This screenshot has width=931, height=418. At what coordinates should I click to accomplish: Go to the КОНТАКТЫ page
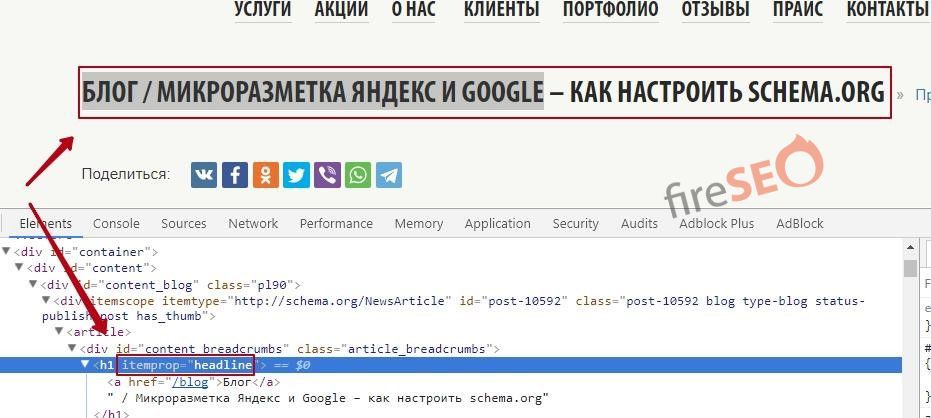point(886,10)
